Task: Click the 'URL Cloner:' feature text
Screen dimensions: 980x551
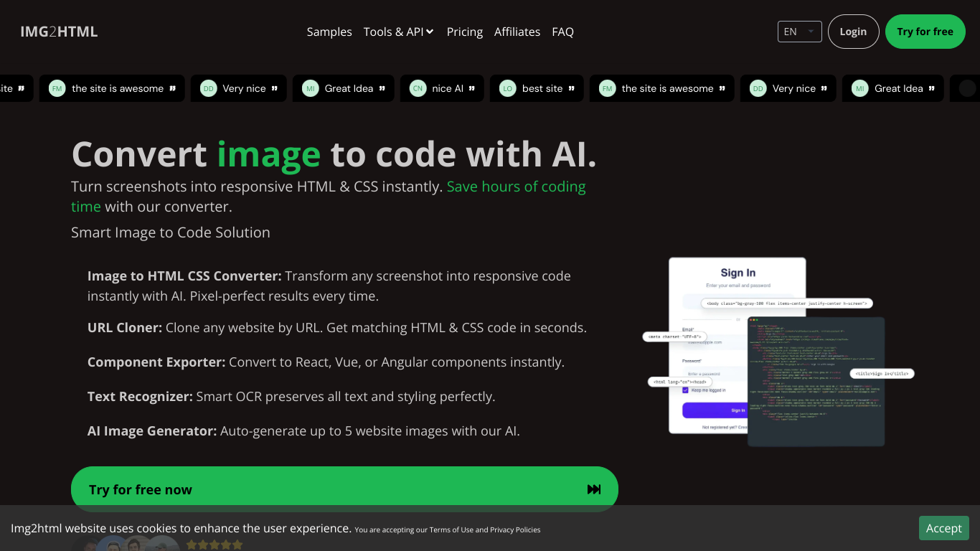Action: (x=125, y=327)
